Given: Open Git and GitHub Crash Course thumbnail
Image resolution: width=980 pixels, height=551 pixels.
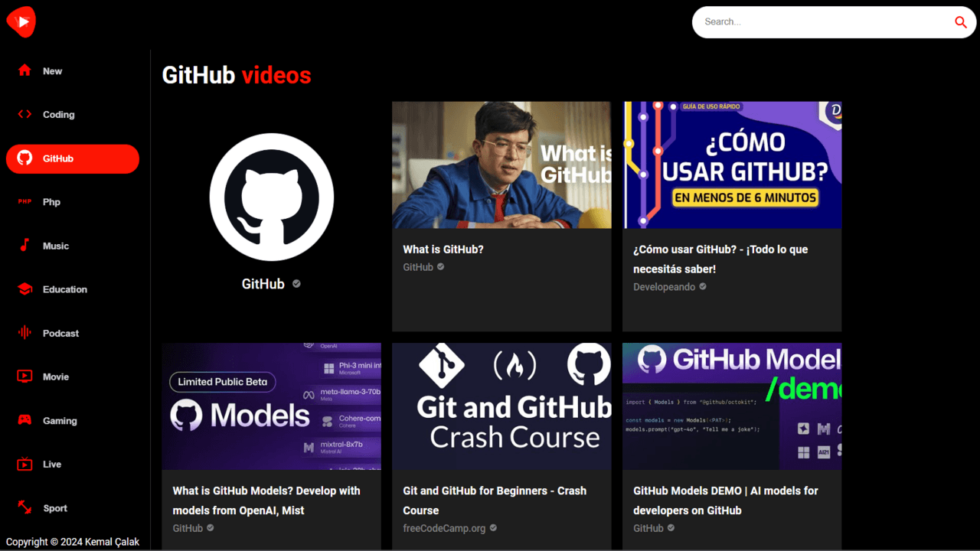Looking at the screenshot, I should [x=501, y=406].
